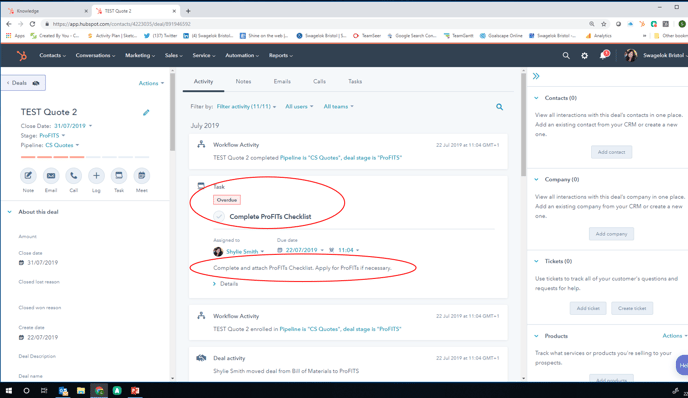
Task: Mark Complete ProFITs Checklist task as done
Action: (219, 216)
